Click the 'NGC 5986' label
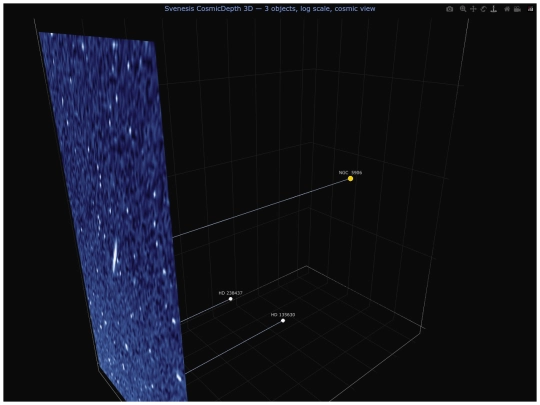 [350, 173]
